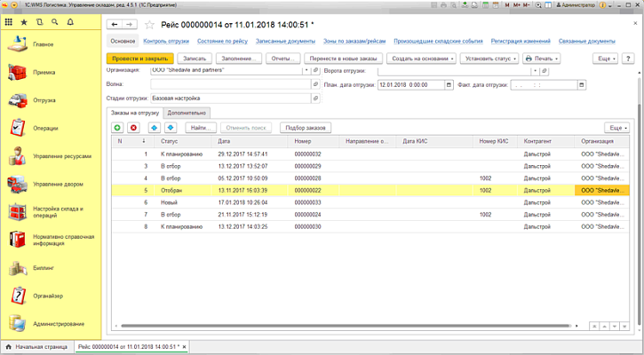Click the move row up arrow icon
The height and width of the screenshot is (355, 644).
pyautogui.click(x=154, y=128)
